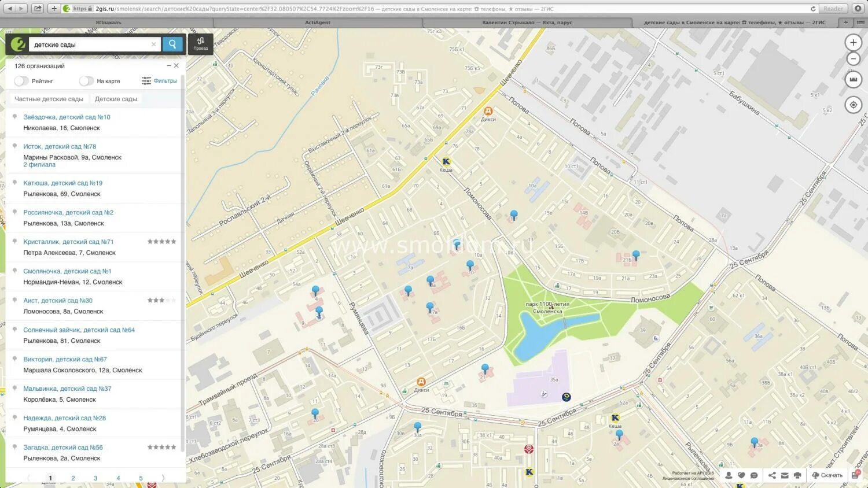Locate my position on the map
This screenshot has width=868, height=488.
click(853, 105)
